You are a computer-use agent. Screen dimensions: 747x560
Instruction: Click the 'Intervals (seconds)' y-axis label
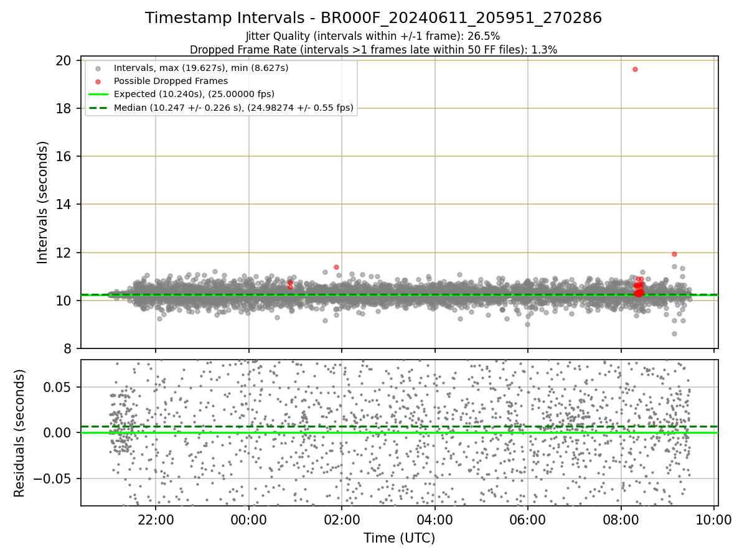point(42,202)
